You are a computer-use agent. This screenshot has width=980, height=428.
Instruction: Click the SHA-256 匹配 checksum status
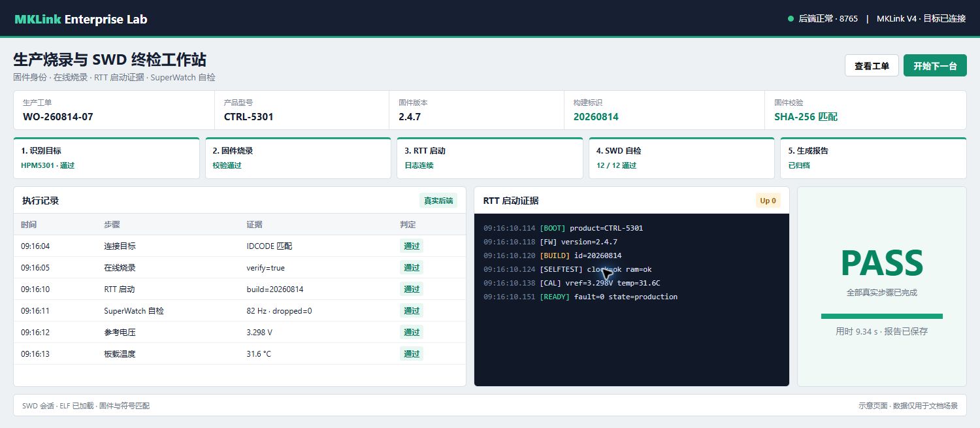806,117
